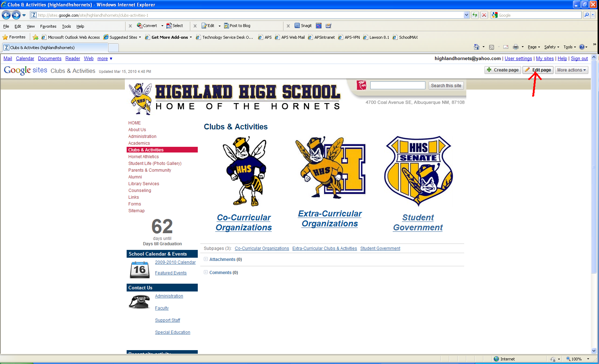Click the Stop loading X icon
The image size is (599, 364).
point(484,15)
